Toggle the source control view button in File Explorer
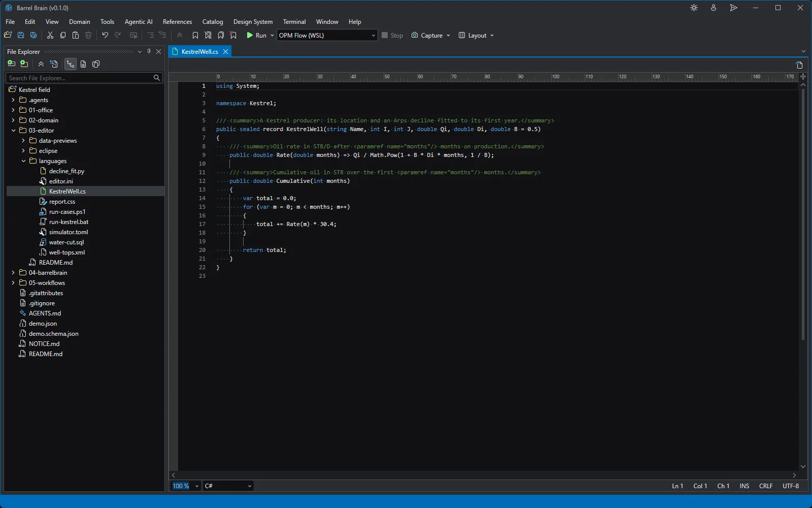The width and height of the screenshot is (812, 508). [x=70, y=64]
